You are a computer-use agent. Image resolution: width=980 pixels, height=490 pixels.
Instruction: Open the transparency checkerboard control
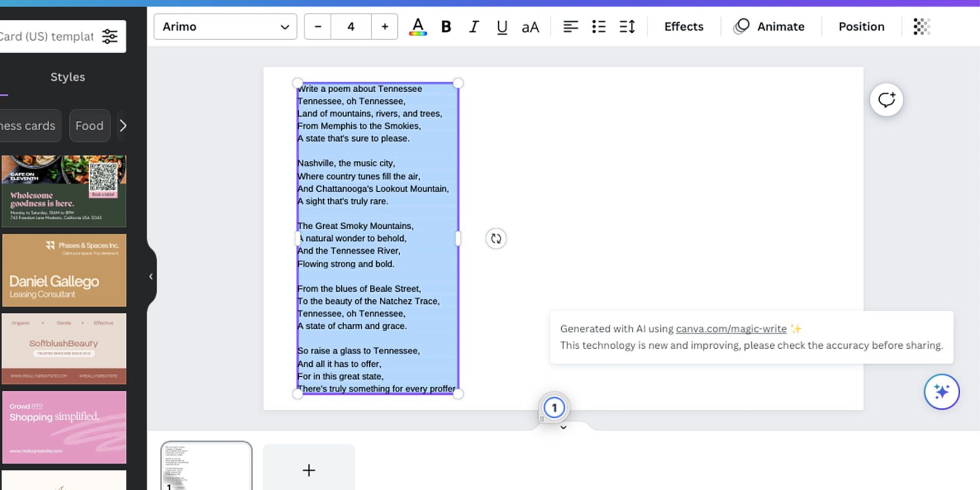[x=922, y=27]
